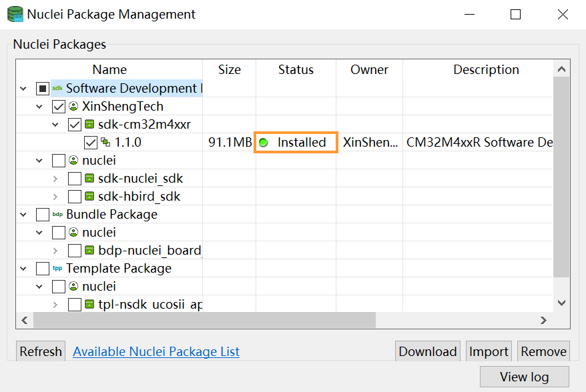Collapse the XinShengTech tree node

[39, 107]
